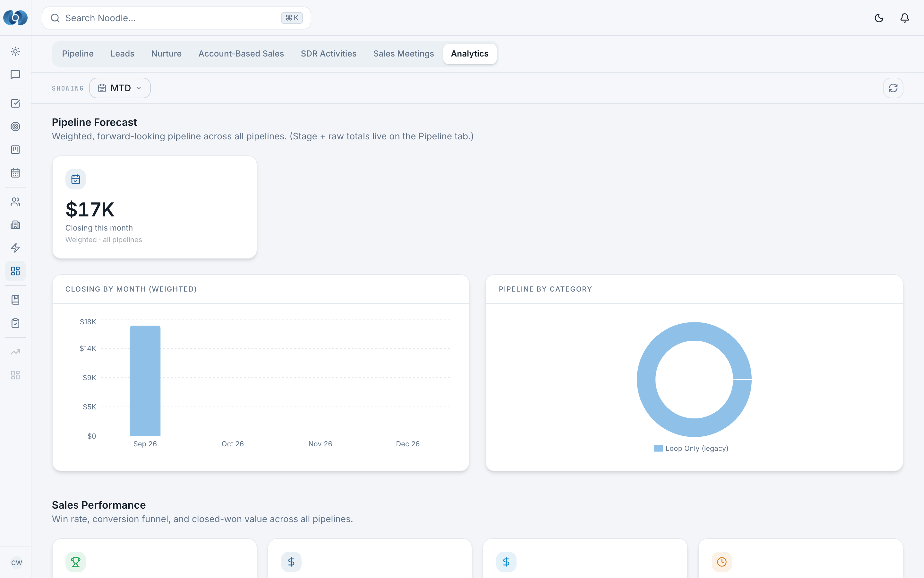Click the Dec 26 axis label
This screenshot has width=924, height=578.
click(x=408, y=444)
